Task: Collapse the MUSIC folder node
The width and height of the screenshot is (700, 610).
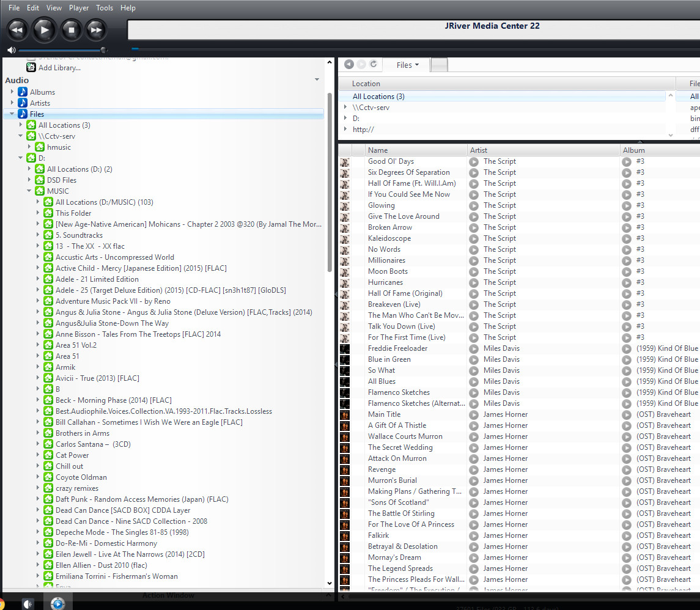Action: [x=29, y=191]
